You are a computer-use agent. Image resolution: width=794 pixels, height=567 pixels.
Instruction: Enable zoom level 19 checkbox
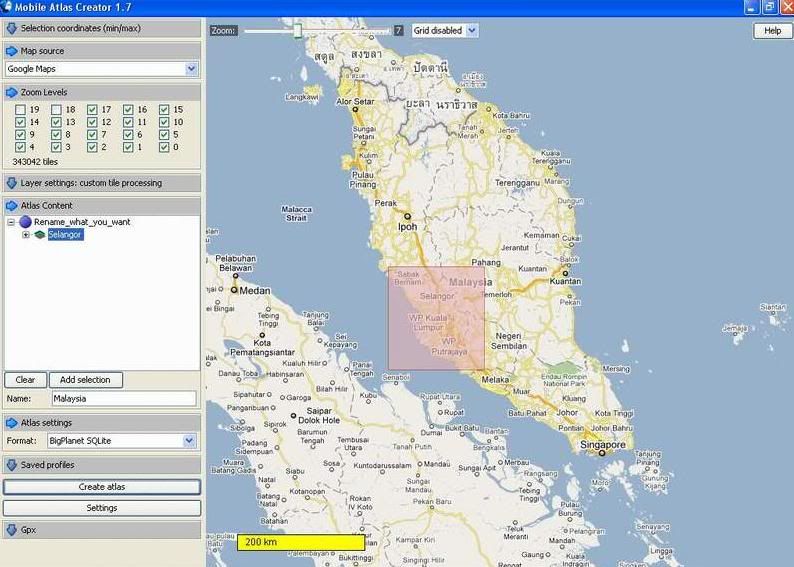point(20,110)
